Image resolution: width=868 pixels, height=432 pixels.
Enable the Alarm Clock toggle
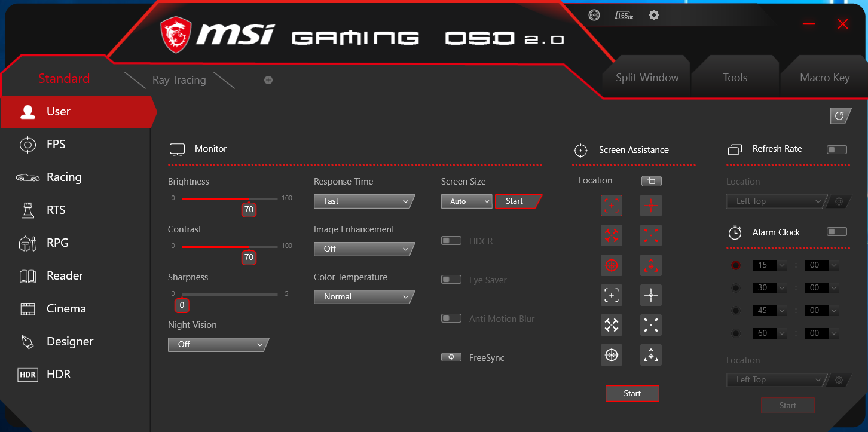(837, 232)
